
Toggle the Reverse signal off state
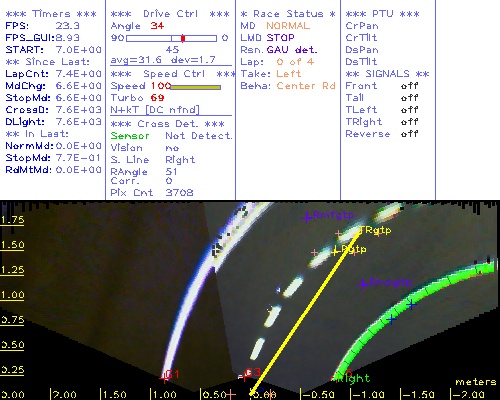pos(409,134)
